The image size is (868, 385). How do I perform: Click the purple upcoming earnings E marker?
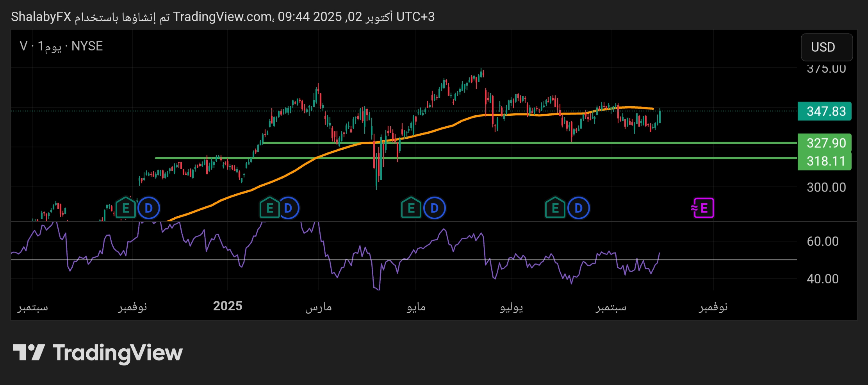point(703,208)
